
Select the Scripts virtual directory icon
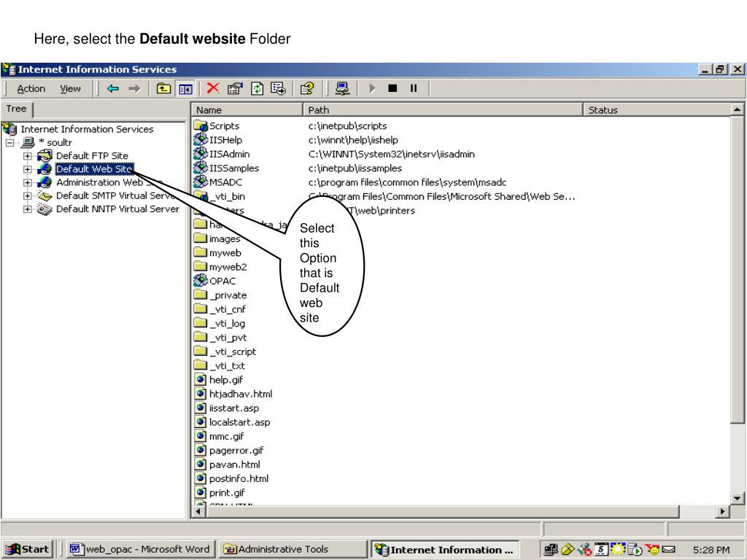pyautogui.click(x=201, y=125)
